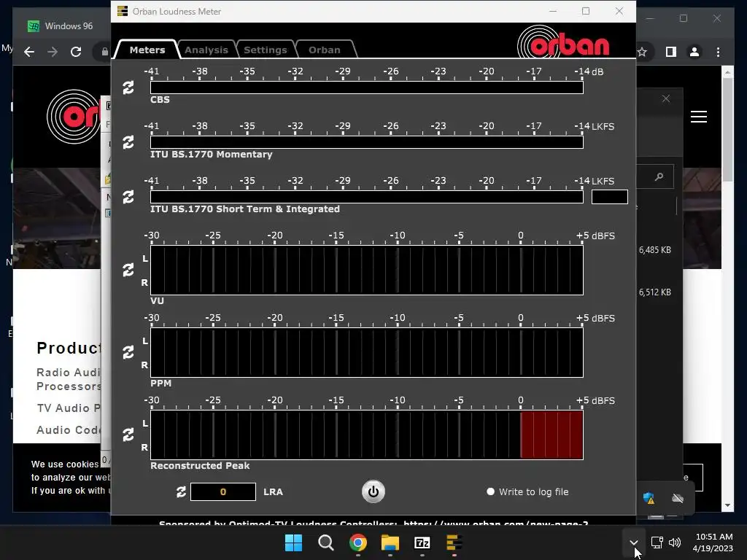Click the 6,512 KB file size entry

[x=654, y=292]
